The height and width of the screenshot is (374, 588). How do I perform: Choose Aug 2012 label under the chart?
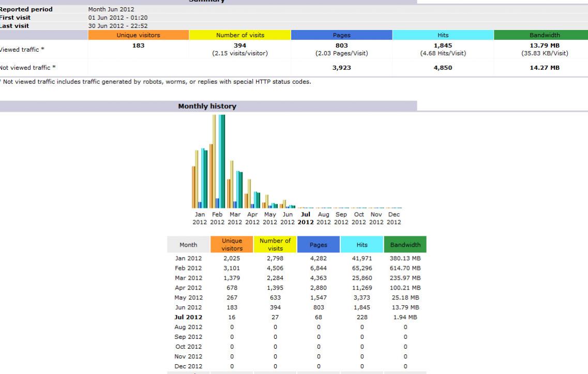324,218
